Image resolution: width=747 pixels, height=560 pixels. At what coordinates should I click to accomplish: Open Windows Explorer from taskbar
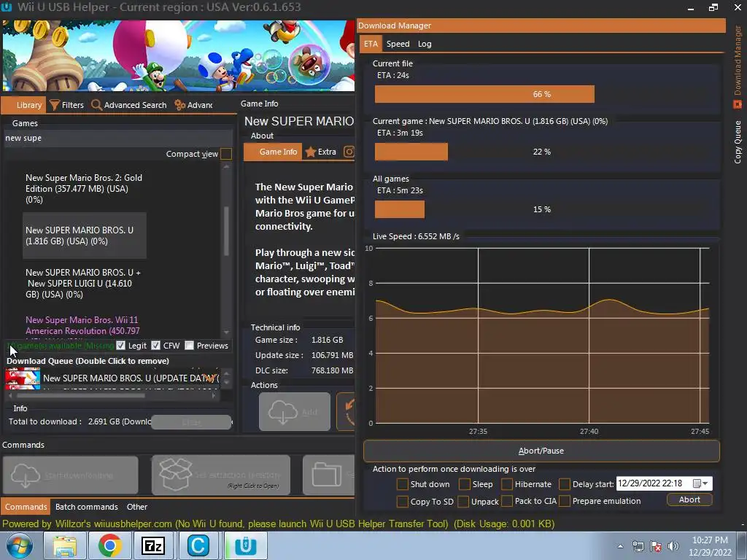pos(64,545)
